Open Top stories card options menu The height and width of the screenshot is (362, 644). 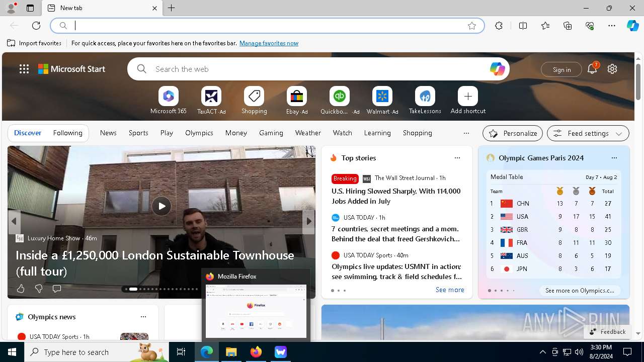pyautogui.click(x=457, y=158)
